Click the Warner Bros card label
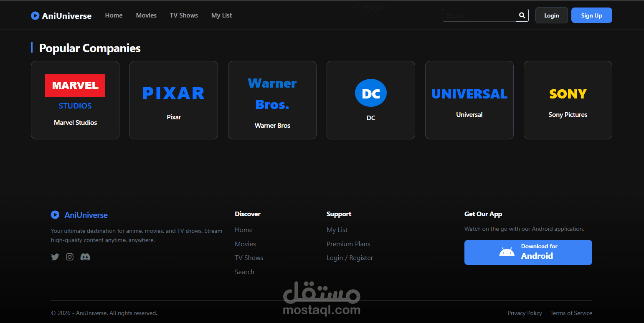Screen dimensions: 644x323 pyautogui.click(x=272, y=126)
